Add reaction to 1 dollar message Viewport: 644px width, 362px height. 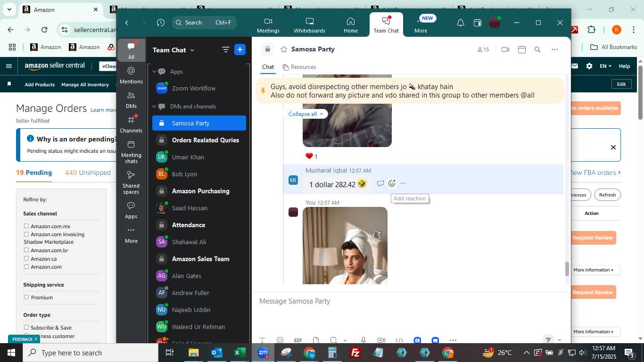pyautogui.click(x=392, y=183)
